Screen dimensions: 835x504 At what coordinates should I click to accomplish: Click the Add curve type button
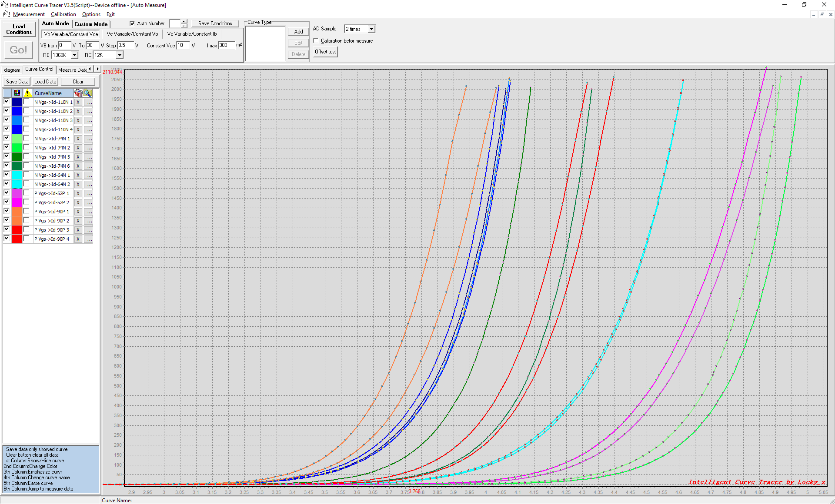(x=298, y=32)
